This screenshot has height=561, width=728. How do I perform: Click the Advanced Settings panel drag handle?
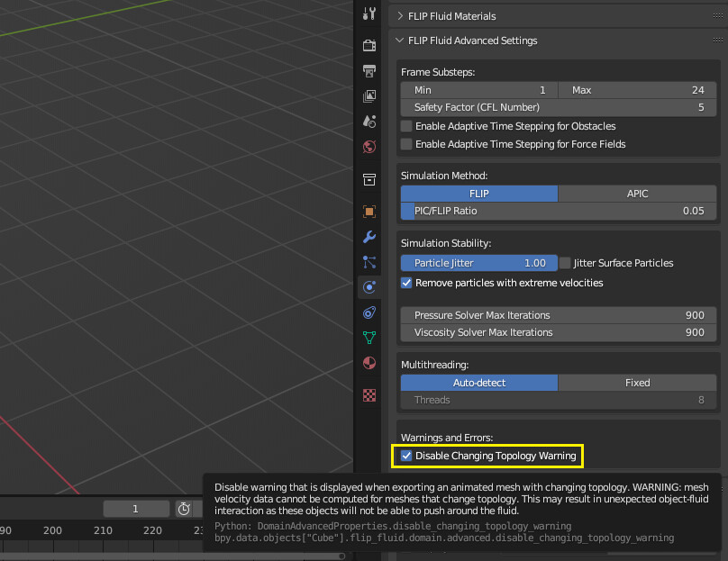click(x=717, y=40)
